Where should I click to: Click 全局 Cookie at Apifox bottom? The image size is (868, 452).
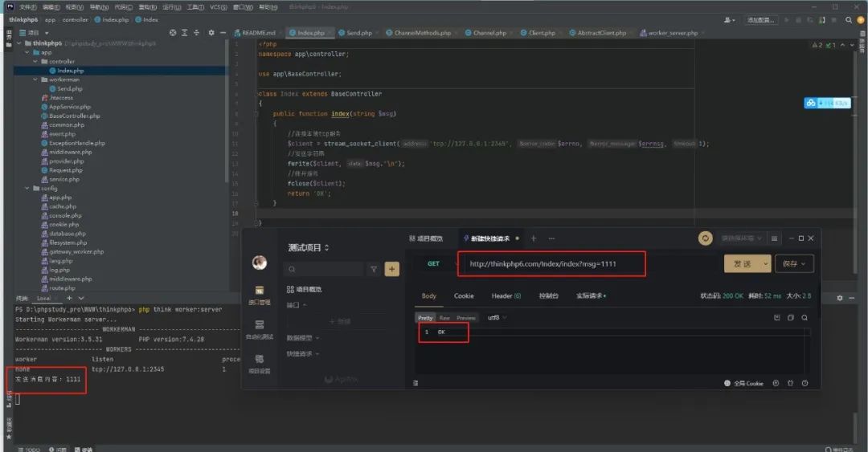[x=743, y=384]
